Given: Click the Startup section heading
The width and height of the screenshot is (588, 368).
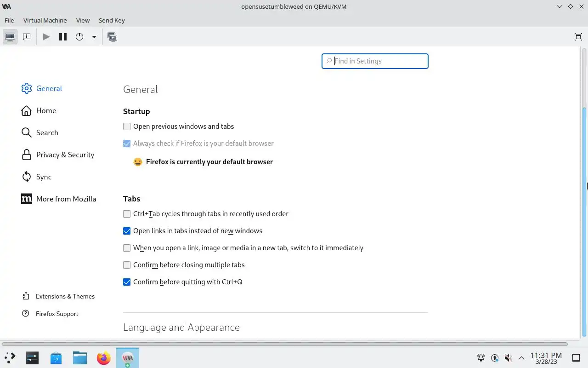Looking at the screenshot, I should pyautogui.click(x=136, y=111).
